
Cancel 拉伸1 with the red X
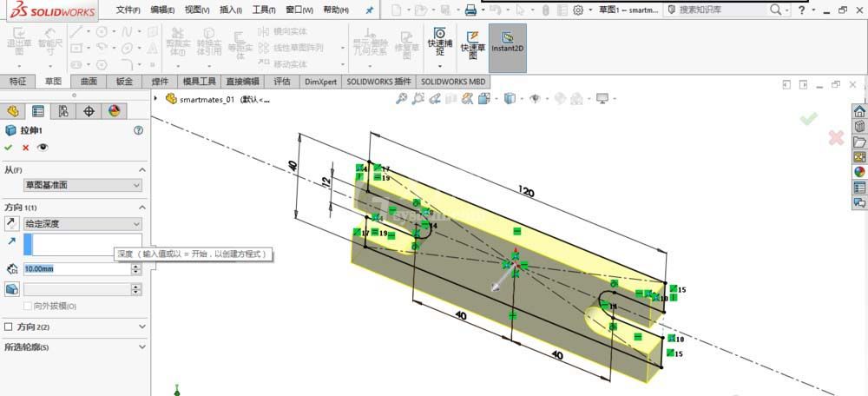click(x=25, y=148)
